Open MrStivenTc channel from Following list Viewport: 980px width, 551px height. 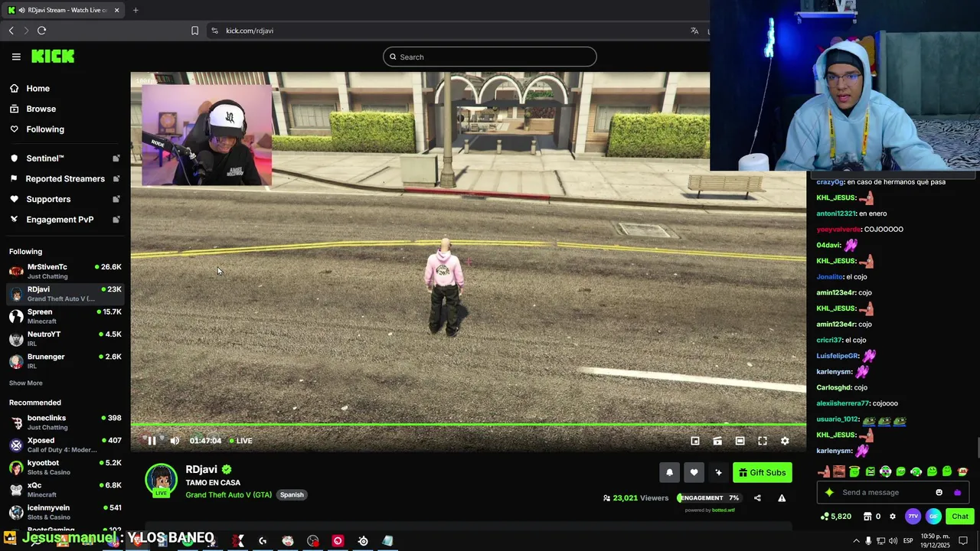pyautogui.click(x=65, y=271)
